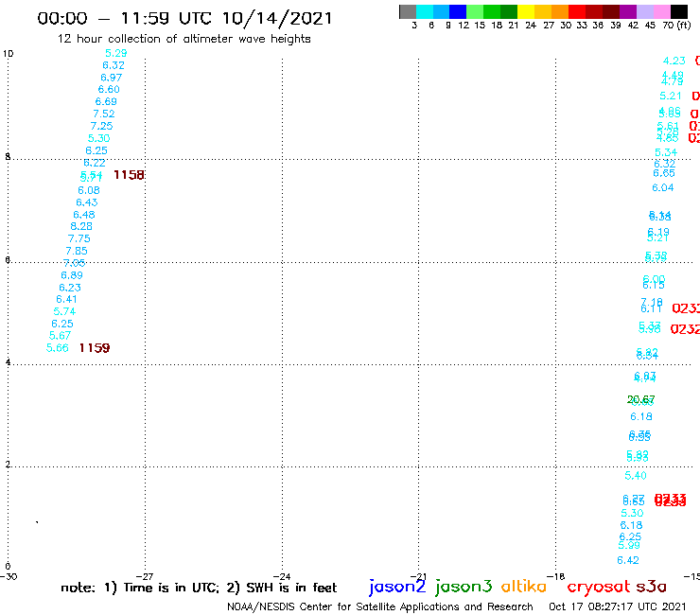Select the '12 hour collection of altimeter wave heights' subtitle

point(184,39)
